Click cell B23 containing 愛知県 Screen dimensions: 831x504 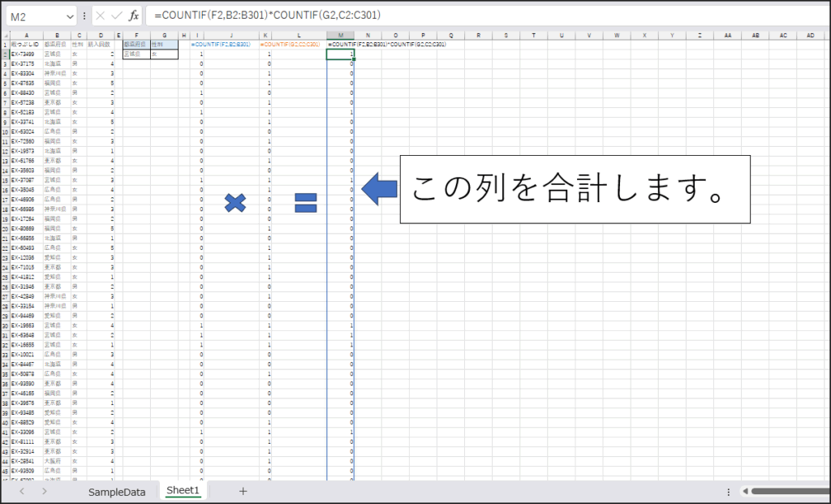(x=57, y=258)
